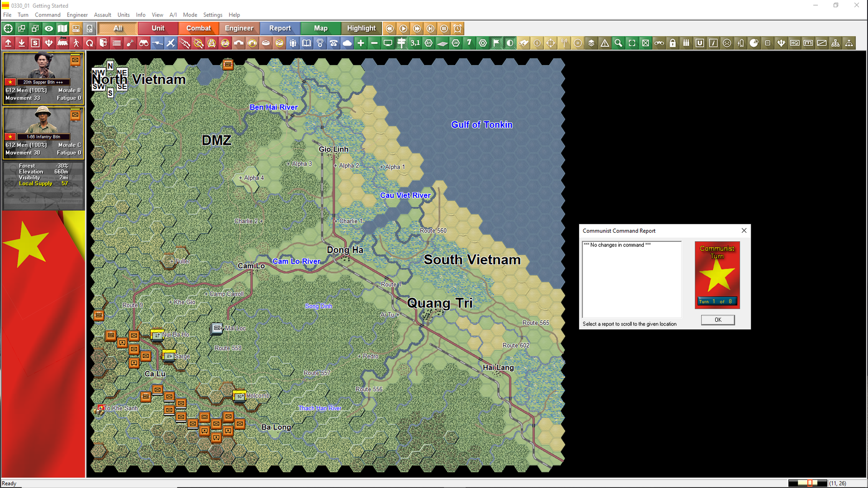The image size is (868, 488).
Task: Toggle the half-circle contrast icon
Action: 510,43
